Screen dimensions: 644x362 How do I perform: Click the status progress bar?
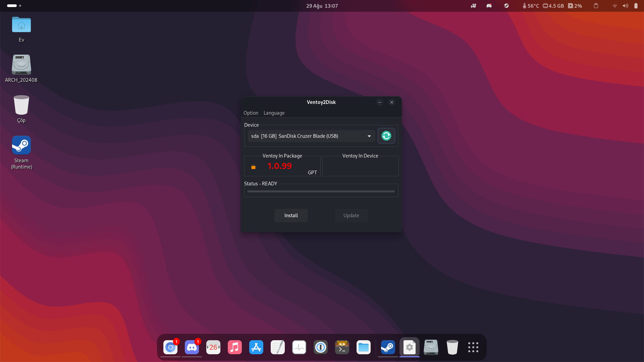coord(321,191)
